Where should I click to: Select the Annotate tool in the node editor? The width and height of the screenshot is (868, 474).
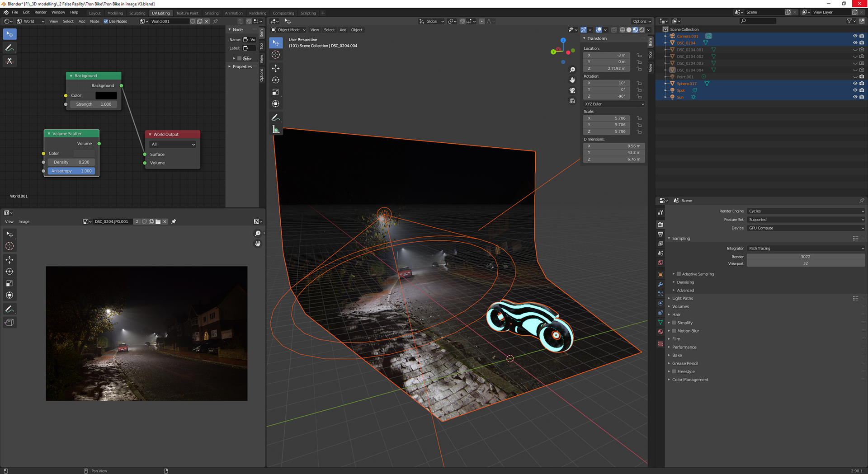click(9, 47)
